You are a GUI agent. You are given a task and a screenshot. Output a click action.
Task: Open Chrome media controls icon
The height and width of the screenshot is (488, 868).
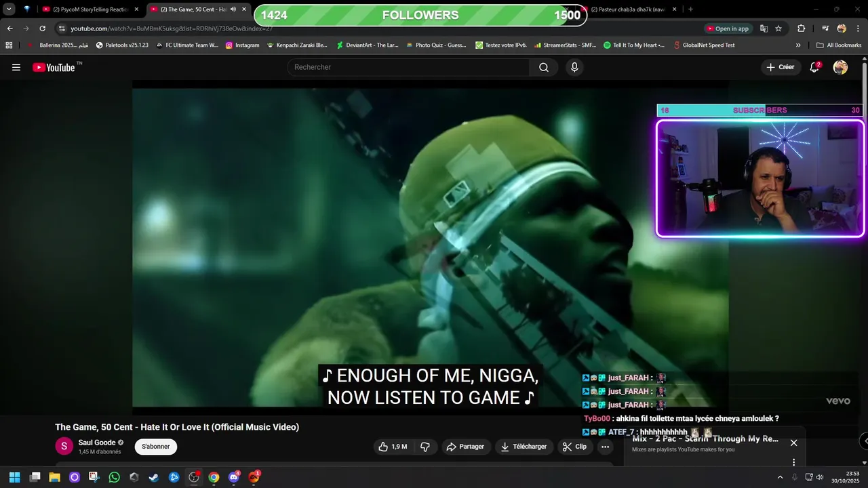click(825, 28)
